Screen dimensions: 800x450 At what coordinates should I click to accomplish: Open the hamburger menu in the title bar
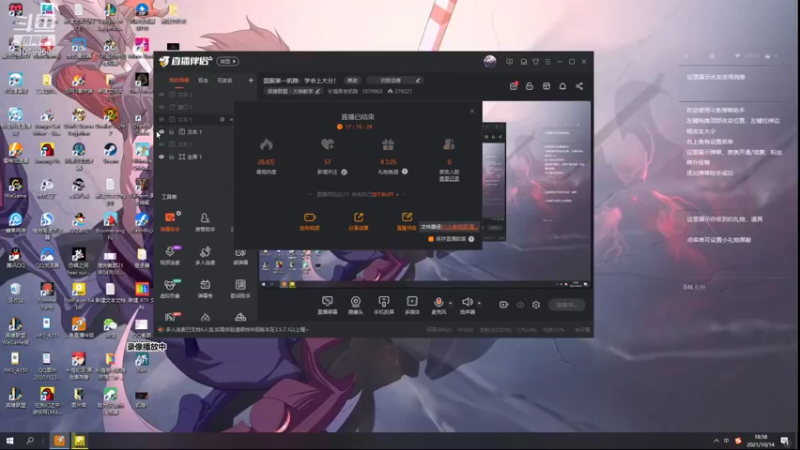(x=547, y=62)
